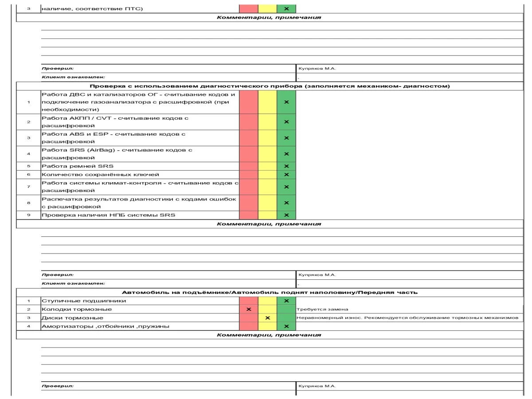
Task: Click the green X for Ступичные подшипники
Action: pyautogui.click(x=286, y=301)
